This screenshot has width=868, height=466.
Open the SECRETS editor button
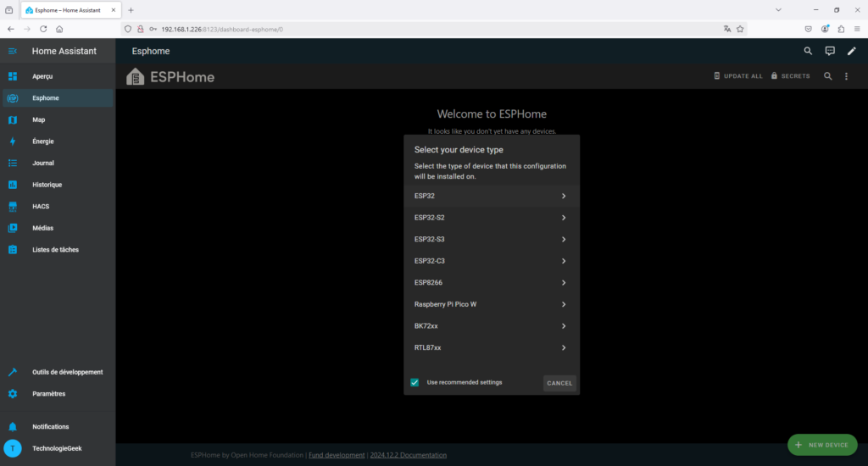tap(791, 75)
